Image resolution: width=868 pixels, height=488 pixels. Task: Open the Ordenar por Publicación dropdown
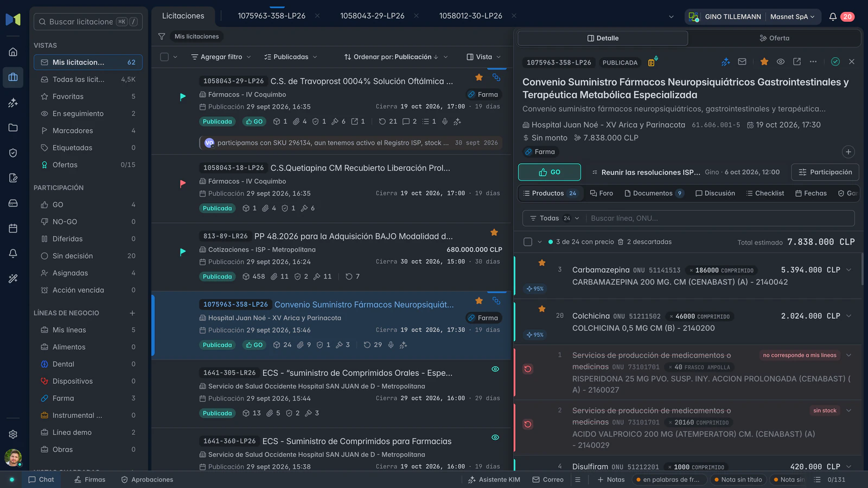click(x=396, y=57)
